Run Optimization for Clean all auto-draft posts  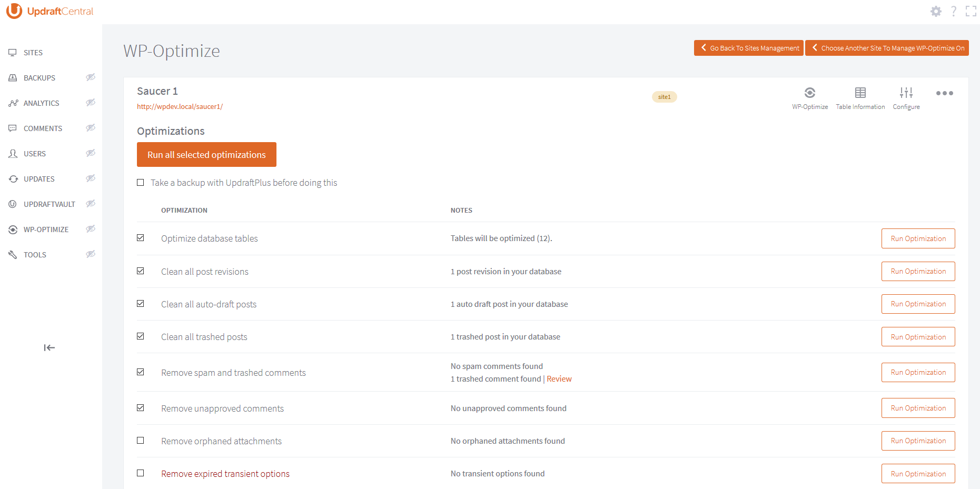tap(918, 304)
